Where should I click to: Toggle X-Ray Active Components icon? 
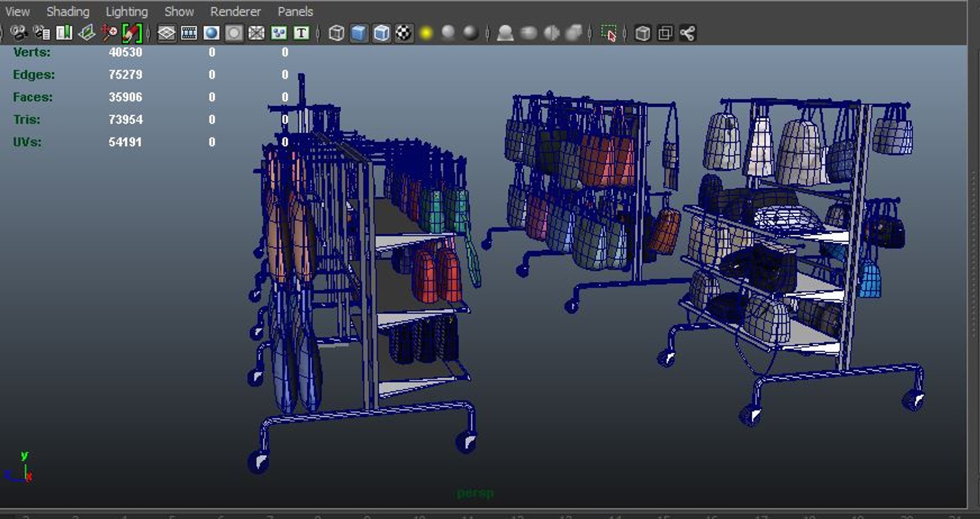tap(665, 33)
